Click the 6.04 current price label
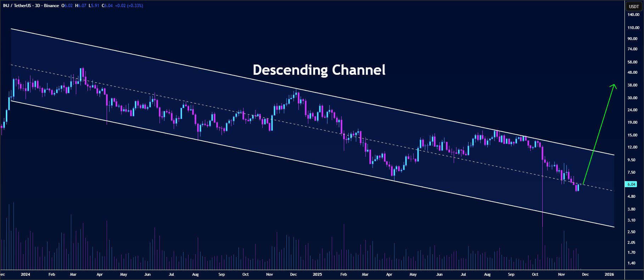 tap(631, 184)
